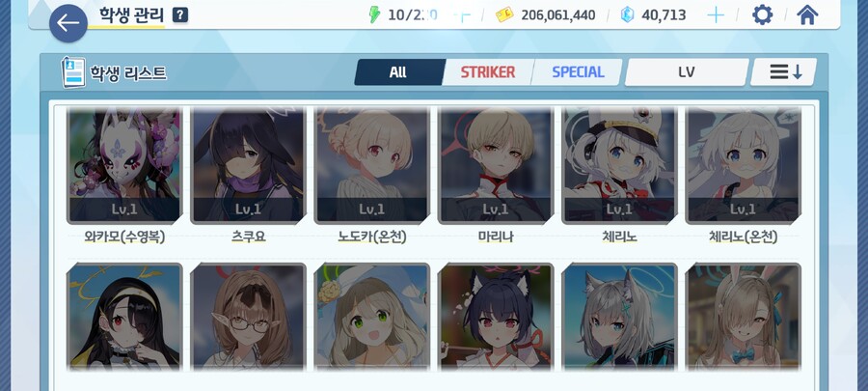Tap the gold credit card icon
The height and width of the screenshot is (391, 868).
[x=503, y=14]
